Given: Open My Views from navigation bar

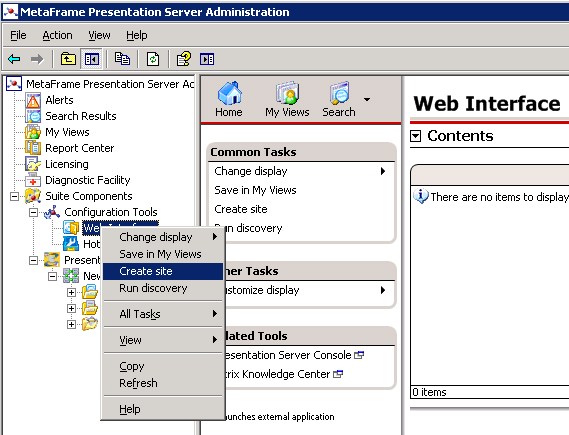Looking at the screenshot, I should coord(287,100).
